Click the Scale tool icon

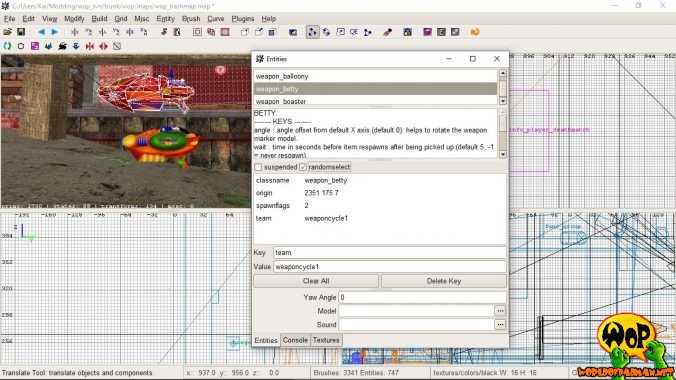340,32
